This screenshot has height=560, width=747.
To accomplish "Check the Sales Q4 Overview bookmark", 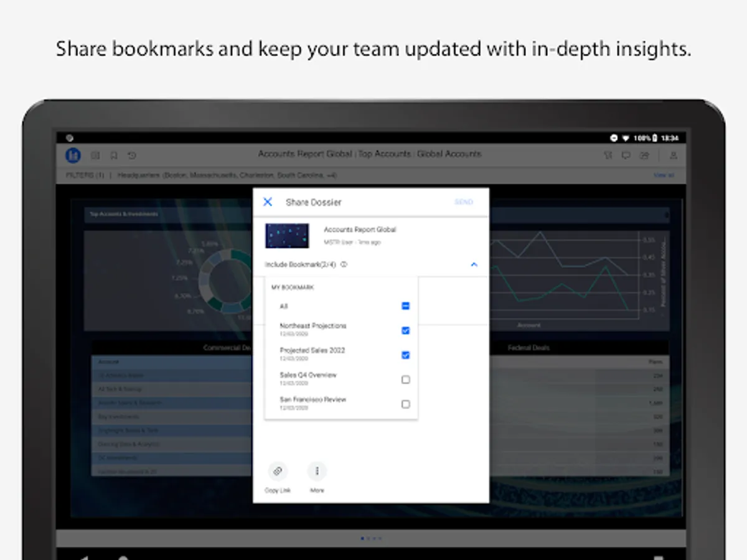I will tap(405, 380).
